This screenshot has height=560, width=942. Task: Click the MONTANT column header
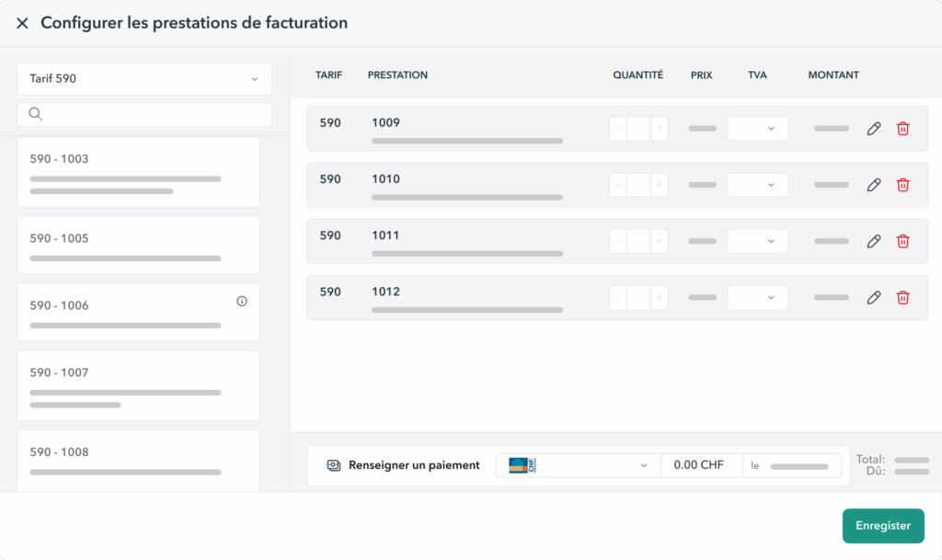833,75
